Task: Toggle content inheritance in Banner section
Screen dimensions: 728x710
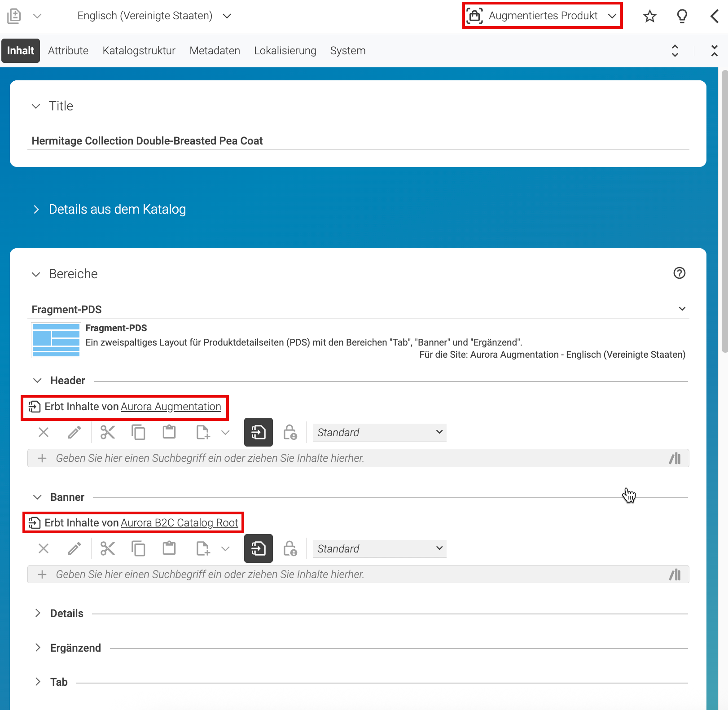Action: tap(259, 548)
